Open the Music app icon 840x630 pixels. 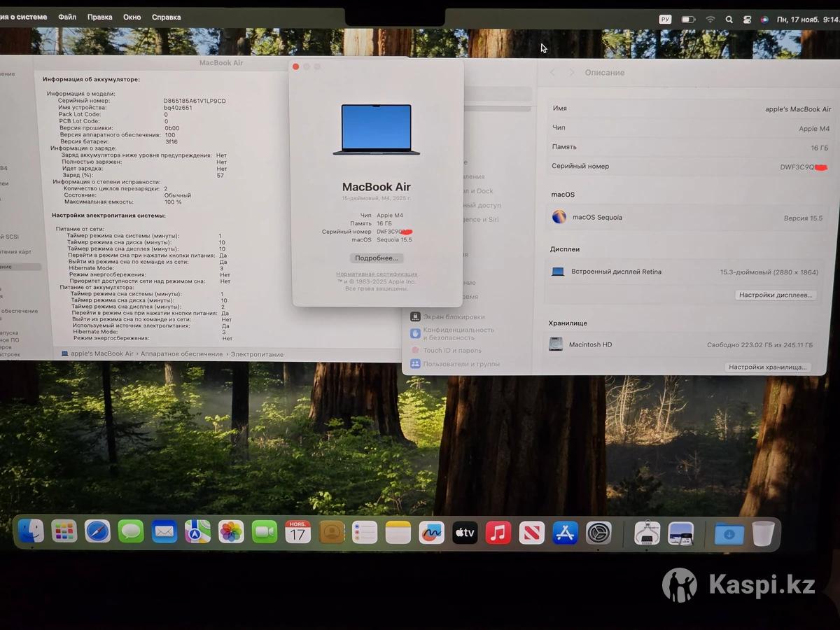(498, 533)
